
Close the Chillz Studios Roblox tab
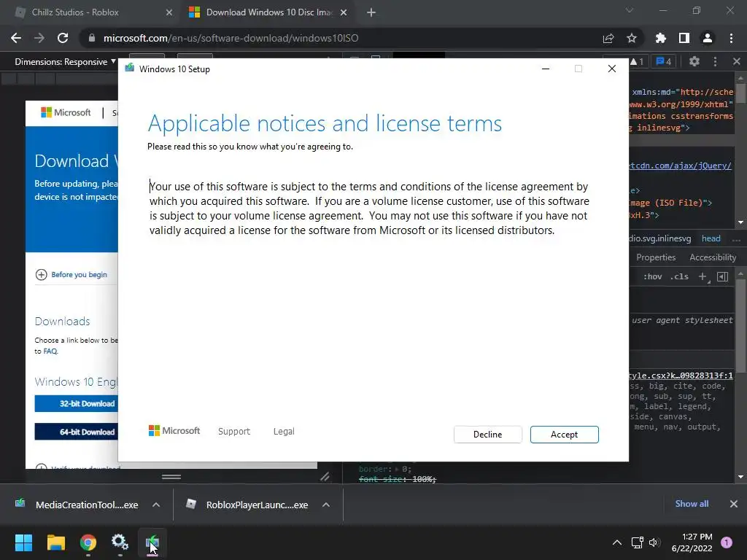click(x=169, y=13)
